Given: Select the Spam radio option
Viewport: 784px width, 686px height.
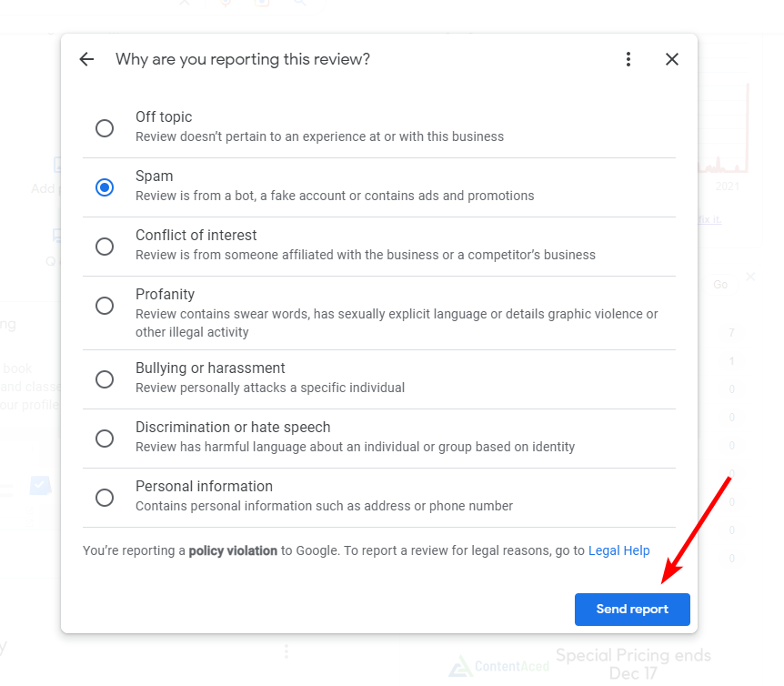Looking at the screenshot, I should pyautogui.click(x=105, y=187).
